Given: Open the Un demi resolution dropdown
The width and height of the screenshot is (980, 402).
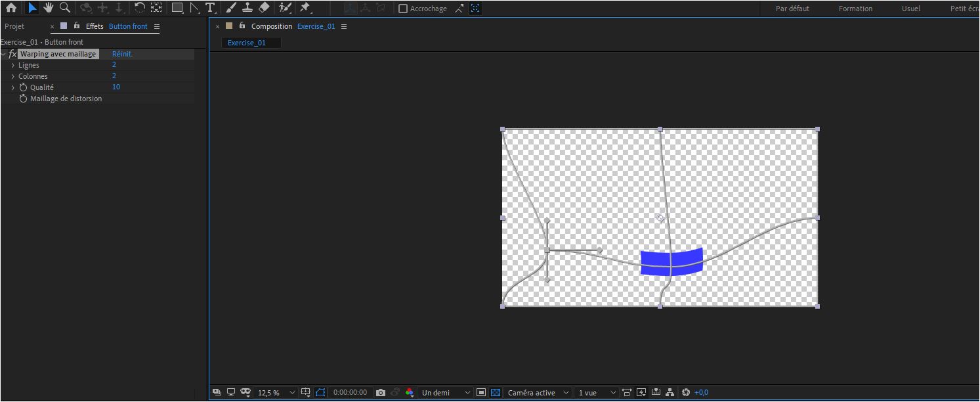Looking at the screenshot, I should coord(446,393).
